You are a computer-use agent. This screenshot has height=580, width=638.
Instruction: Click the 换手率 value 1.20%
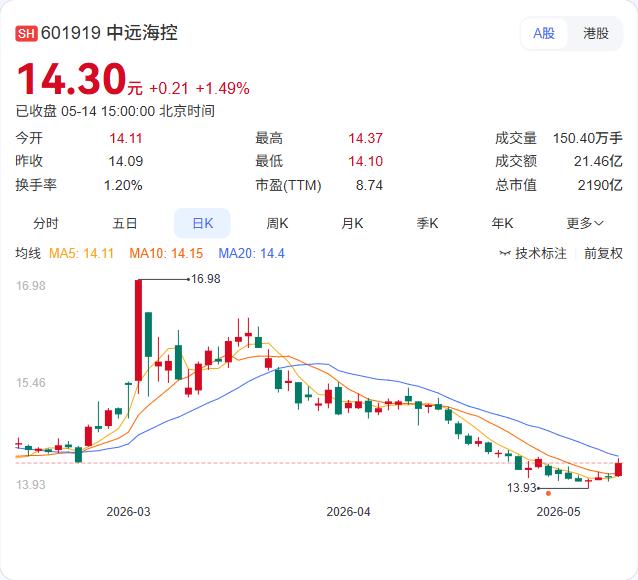pyautogui.click(x=123, y=185)
